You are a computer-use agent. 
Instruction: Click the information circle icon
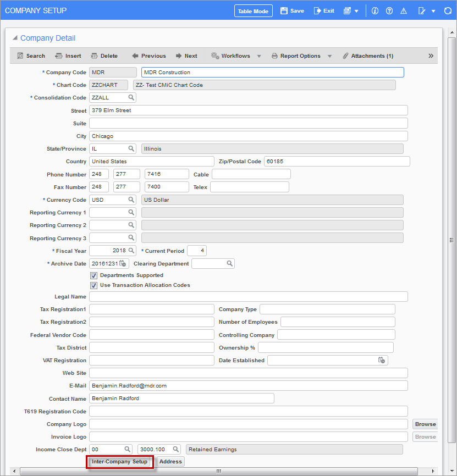375,11
